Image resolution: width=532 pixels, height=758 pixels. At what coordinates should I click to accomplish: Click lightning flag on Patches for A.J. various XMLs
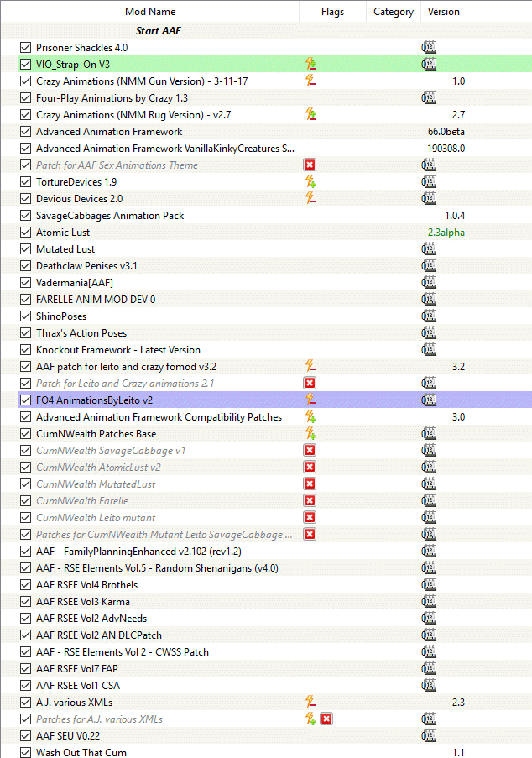pyautogui.click(x=310, y=719)
